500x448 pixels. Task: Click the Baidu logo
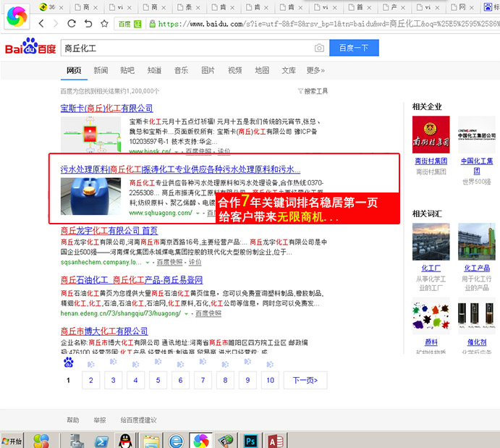click(x=30, y=46)
